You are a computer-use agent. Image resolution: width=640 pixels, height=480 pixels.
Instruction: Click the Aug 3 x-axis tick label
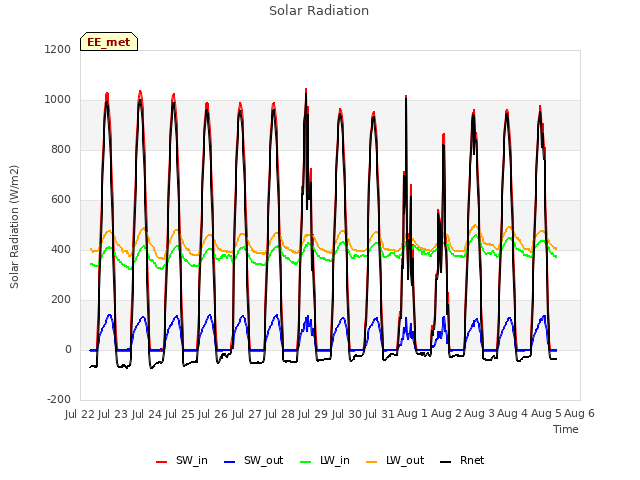pyautogui.click(x=479, y=414)
